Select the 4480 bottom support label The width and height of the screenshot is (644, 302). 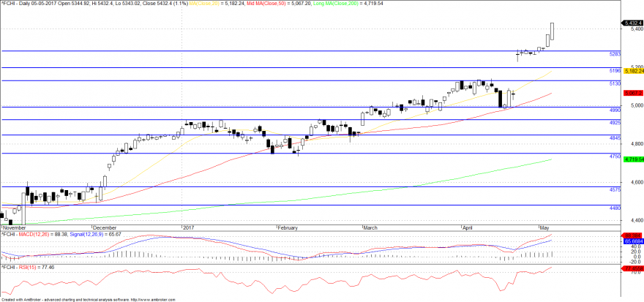[615, 208]
